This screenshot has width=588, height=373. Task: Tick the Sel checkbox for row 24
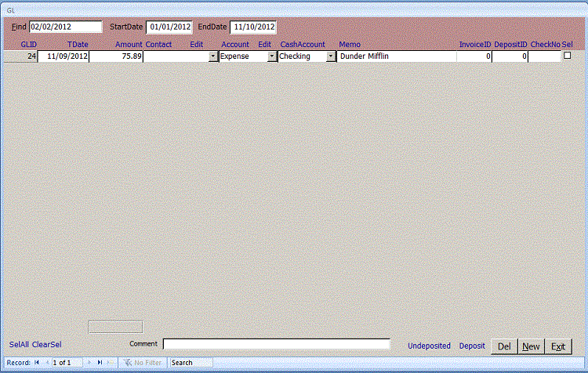(x=568, y=56)
